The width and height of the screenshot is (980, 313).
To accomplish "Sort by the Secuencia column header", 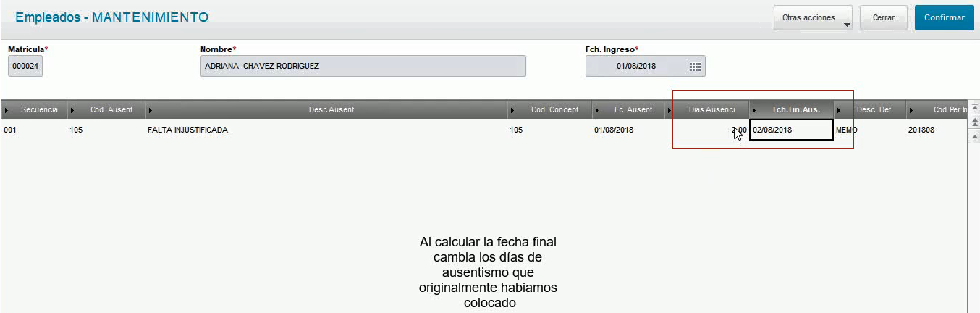I will (x=34, y=110).
